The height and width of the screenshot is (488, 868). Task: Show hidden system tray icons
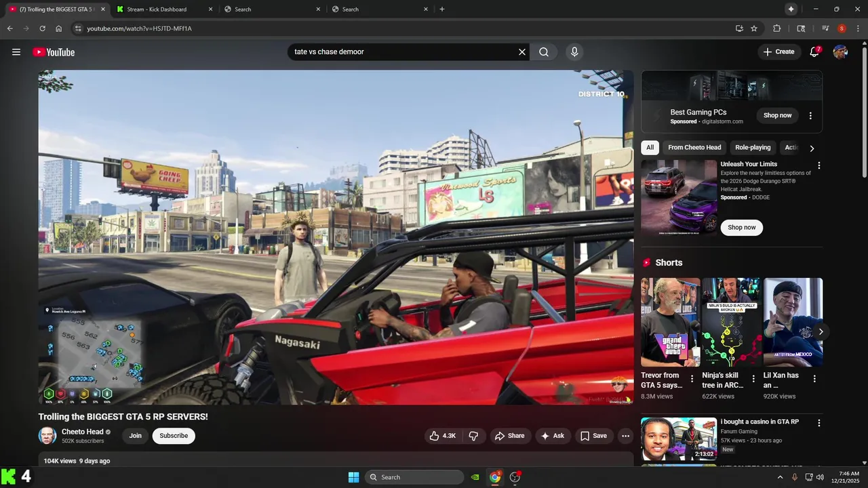click(x=780, y=477)
